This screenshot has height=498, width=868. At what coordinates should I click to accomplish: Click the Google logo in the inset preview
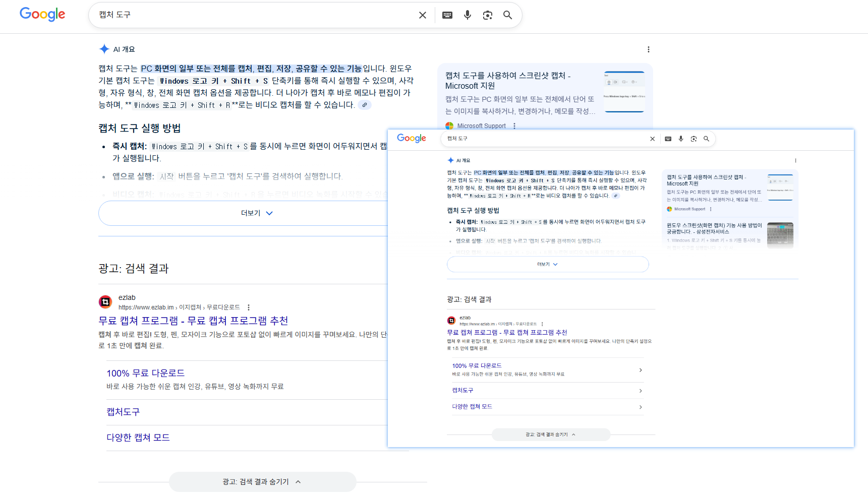coord(412,138)
